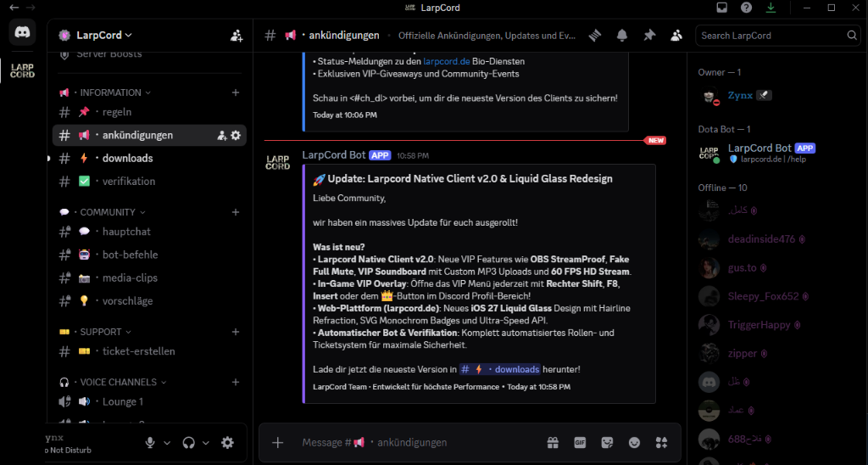Add channel to INFORMATION category
Screen dimensions: 868x465
click(x=236, y=92)
